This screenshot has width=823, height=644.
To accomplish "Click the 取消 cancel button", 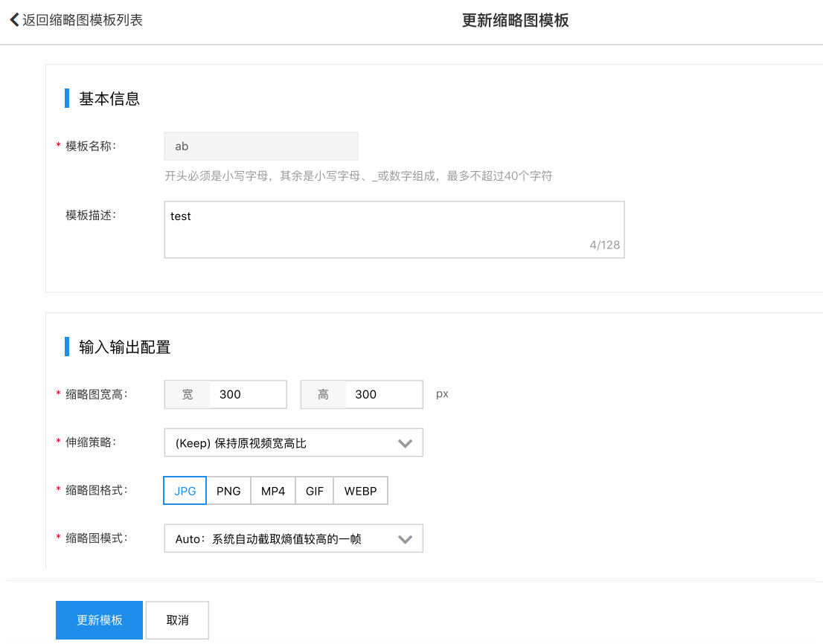I will click(x=177, y=620).
